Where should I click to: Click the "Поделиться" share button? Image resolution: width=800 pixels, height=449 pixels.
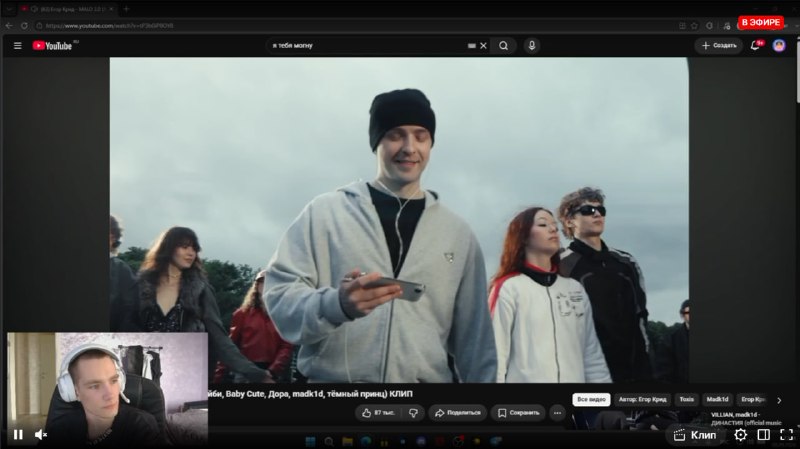(458, 413)
